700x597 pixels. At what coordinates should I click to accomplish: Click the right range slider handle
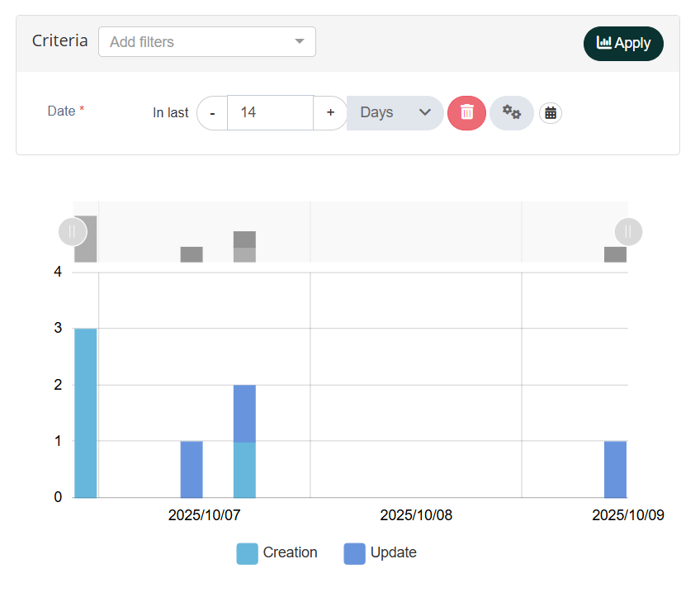click(628, 232)
